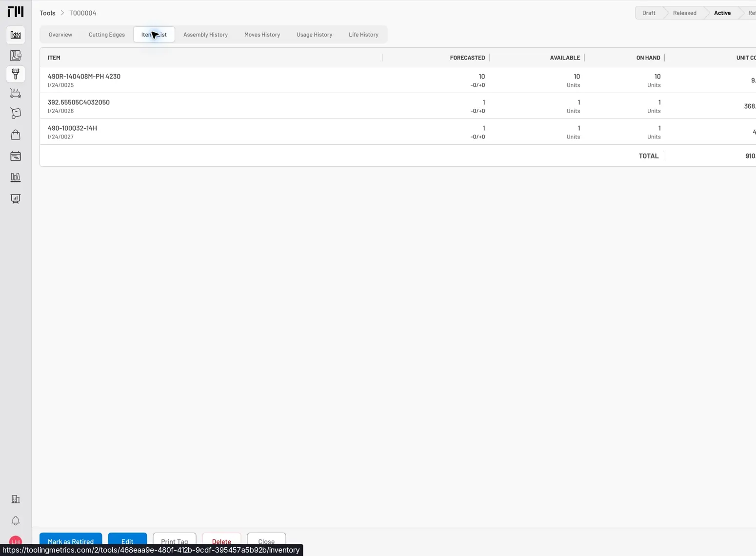Open the Usage History tab
This screenshot has width=756, height=556.
(x=314, y=35)
